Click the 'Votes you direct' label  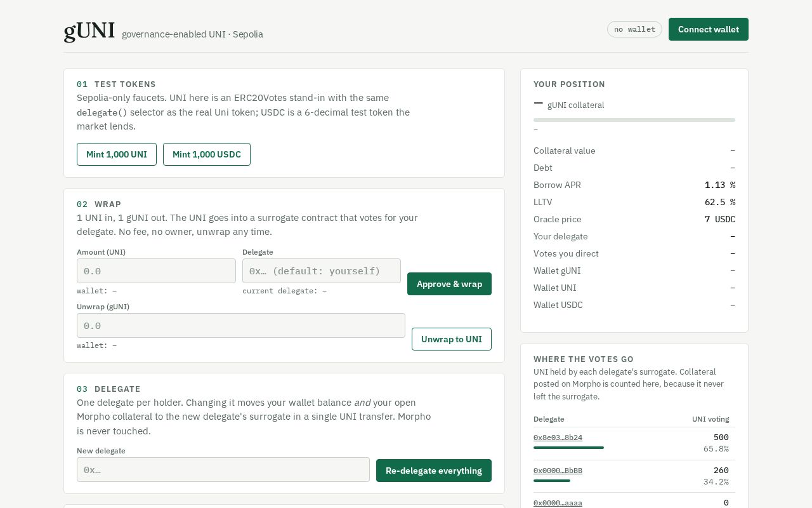(566, 253)
